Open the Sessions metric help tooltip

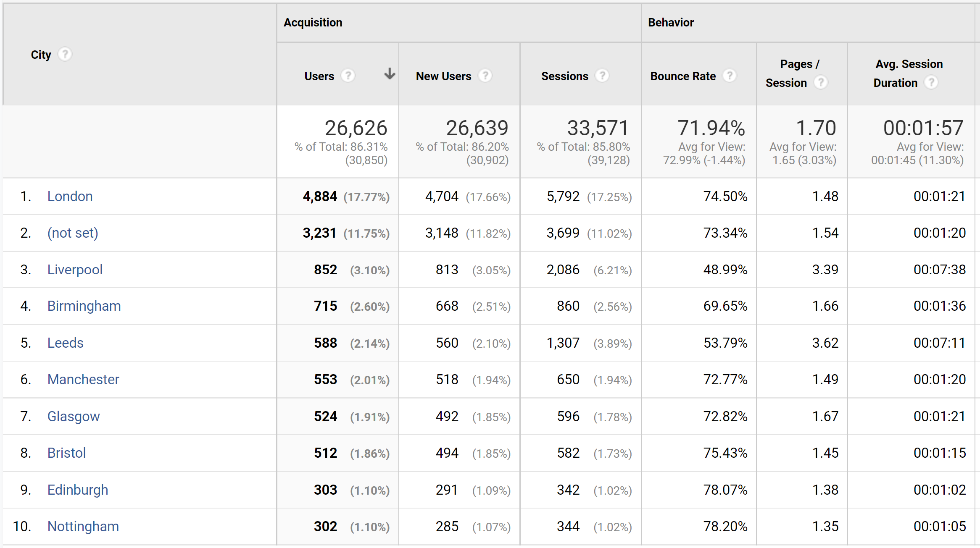click(603, 76)
